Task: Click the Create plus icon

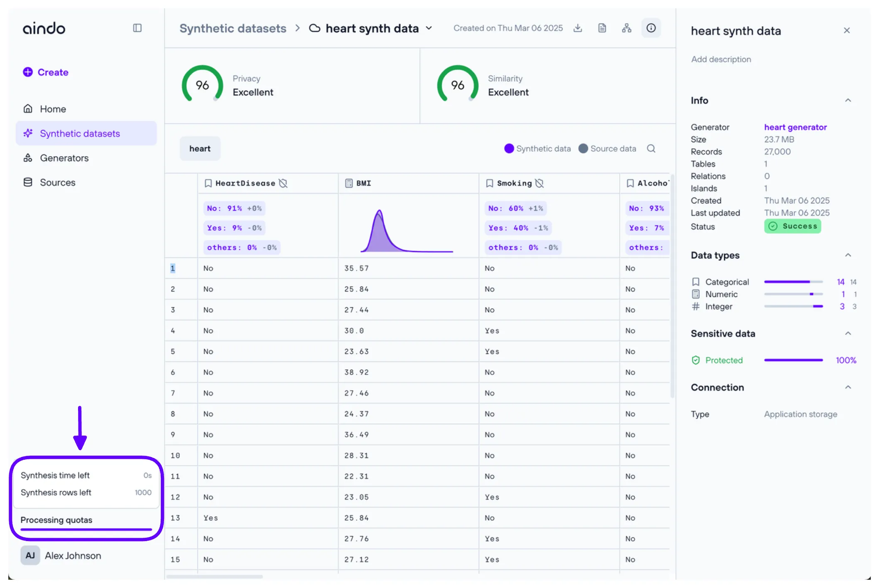Action: pos(28,72)
